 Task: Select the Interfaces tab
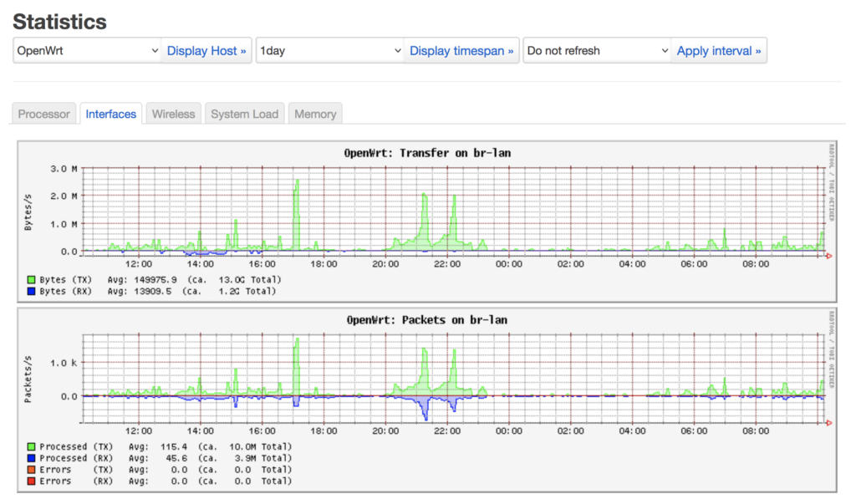111,114
